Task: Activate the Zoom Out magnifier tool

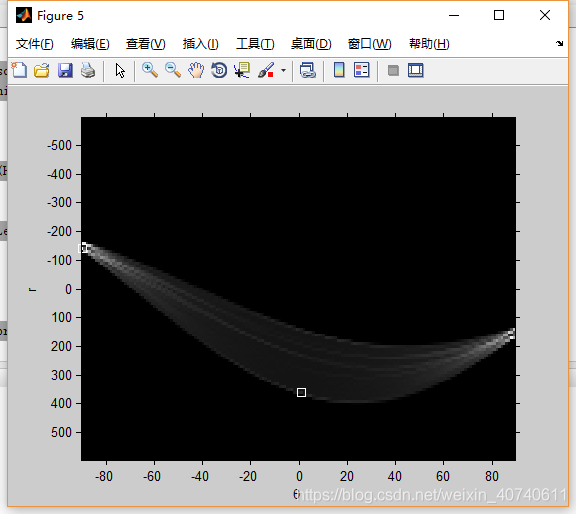Action: coord(173,70)
